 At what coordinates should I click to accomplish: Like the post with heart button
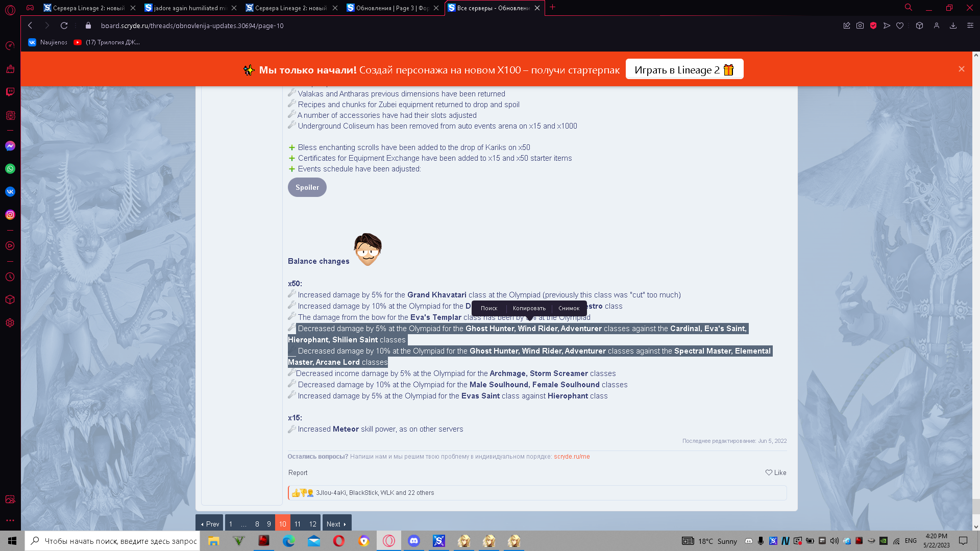point(776,472)
